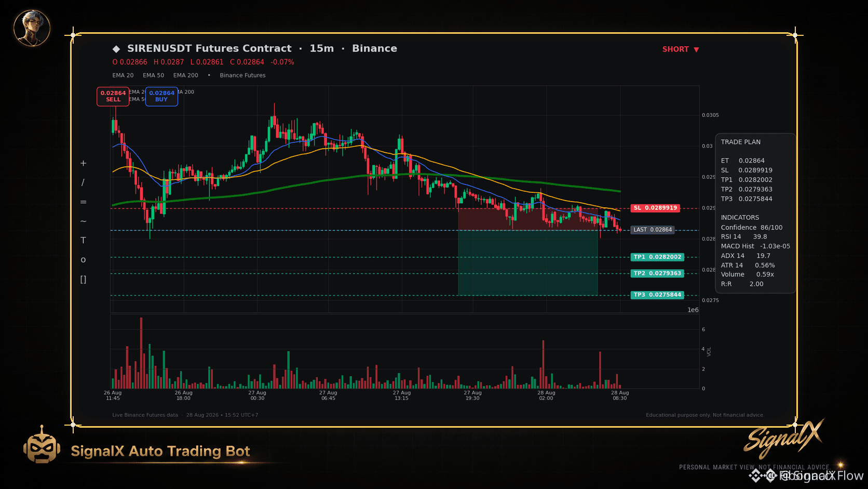Select the trend line slash tool
This screenshot has width=868, height=489.
83,182
